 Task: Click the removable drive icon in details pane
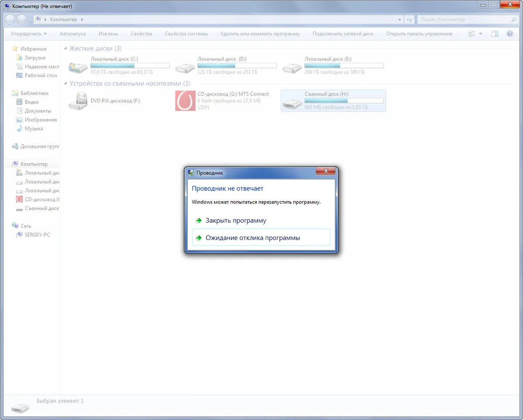(20, 408)
